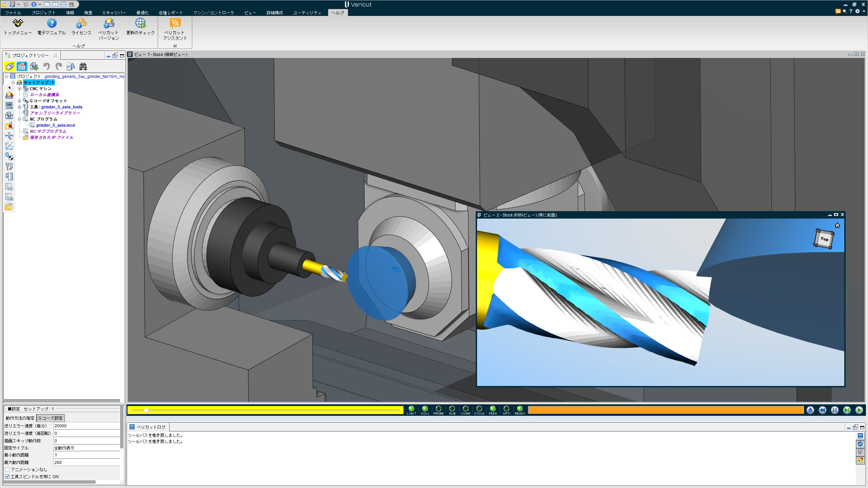This screenshot has height=488, width=868.
Task: Open the 電子マニュアル help icon
Action: coord(52,24)
